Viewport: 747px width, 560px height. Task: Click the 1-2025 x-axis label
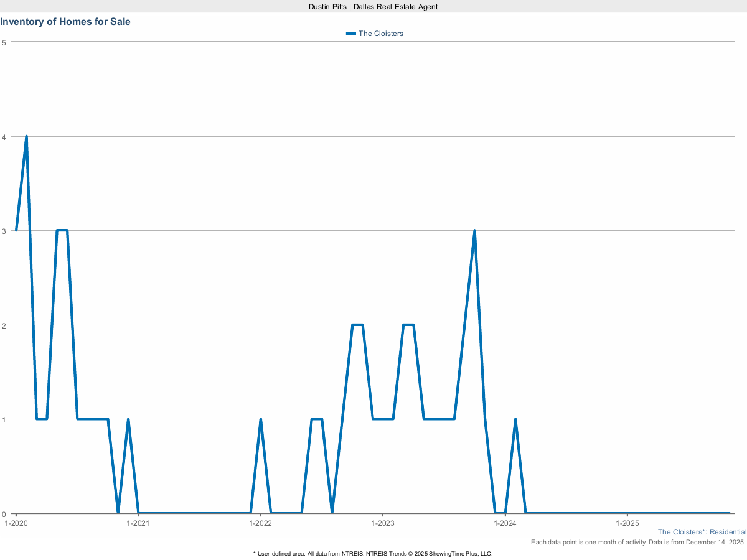click(627, 523)
